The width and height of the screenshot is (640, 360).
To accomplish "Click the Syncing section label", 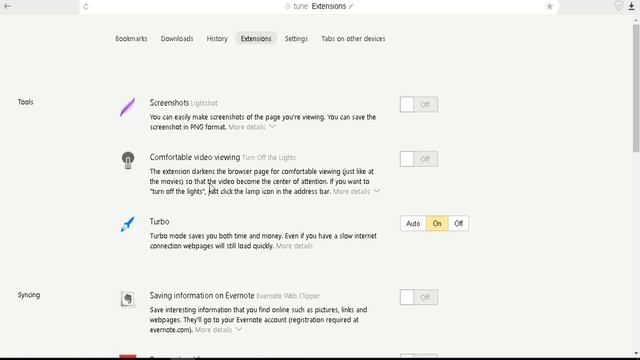I will [x=29, y=295].
